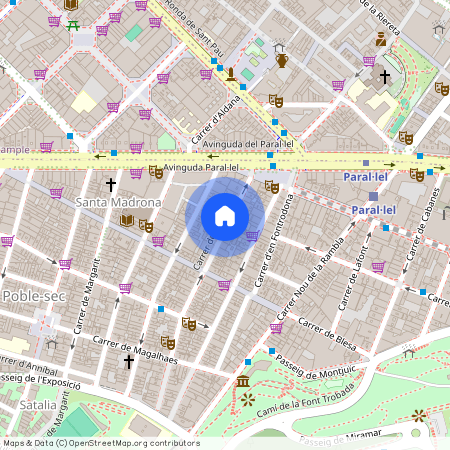Select the Ronda de Sant Pau label
450x450 pixels.
click(194, 29)
